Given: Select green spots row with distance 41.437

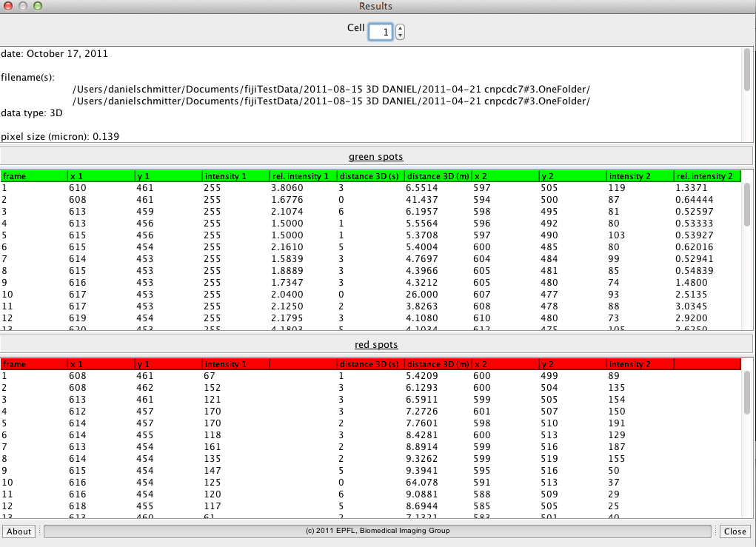Looking at the screenshot, I should coord(370,200).
